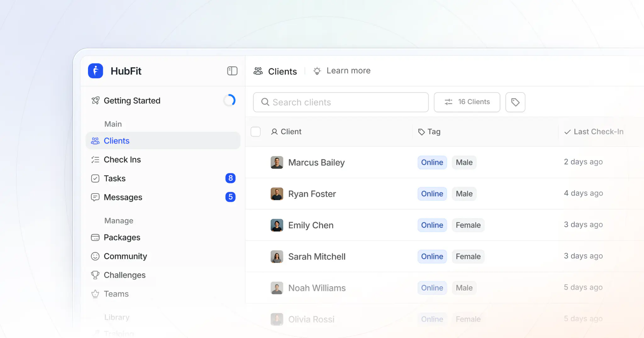Click Sarah Mitchell's Female tag
The width and height of the screenshot is (644, 338).
click(468, 257)
